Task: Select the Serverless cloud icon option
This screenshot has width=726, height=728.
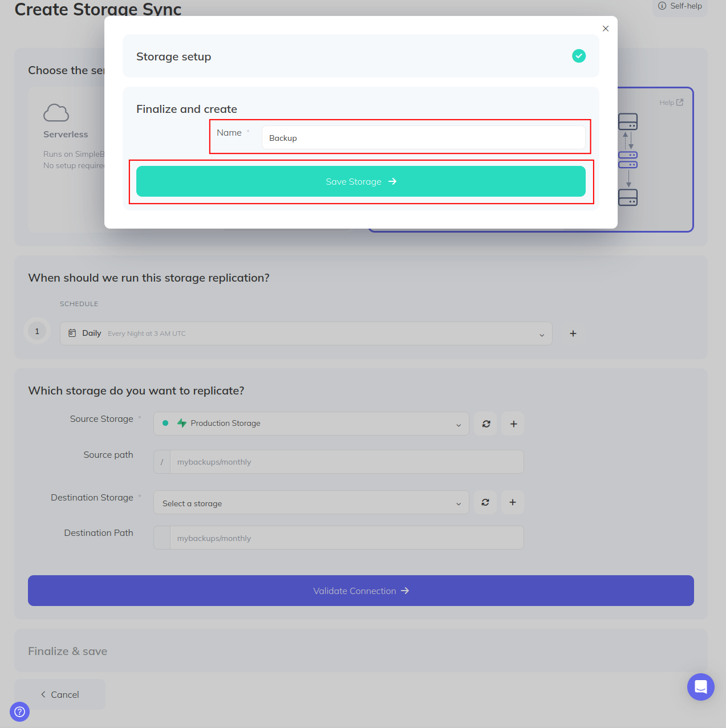Action: (56, 113)
